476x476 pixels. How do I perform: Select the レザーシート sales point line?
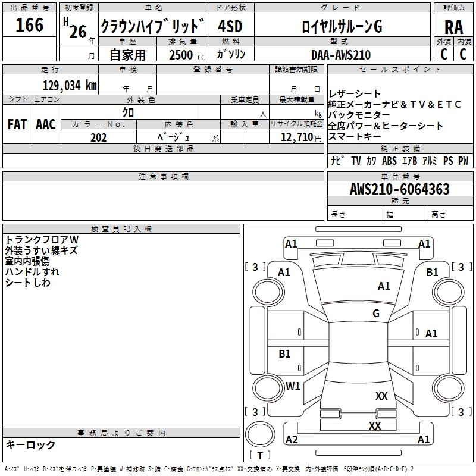coord(355,94)
